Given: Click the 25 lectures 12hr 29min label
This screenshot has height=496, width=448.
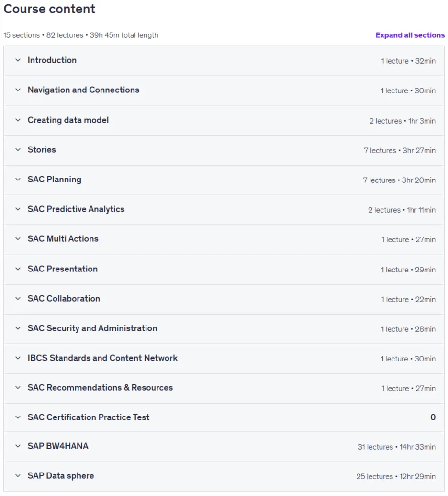Looking at the screenshot, I should [396, 477].
